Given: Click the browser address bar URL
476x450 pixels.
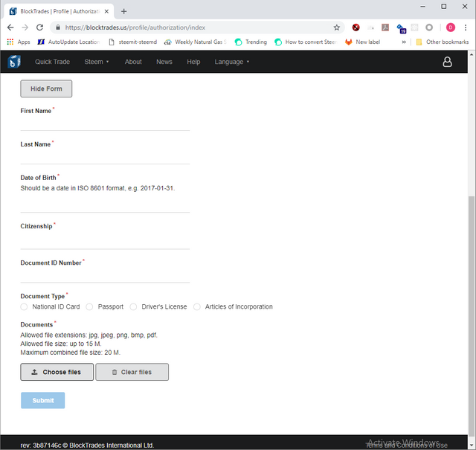Looking at the screenshot, I should coord(135,28).
